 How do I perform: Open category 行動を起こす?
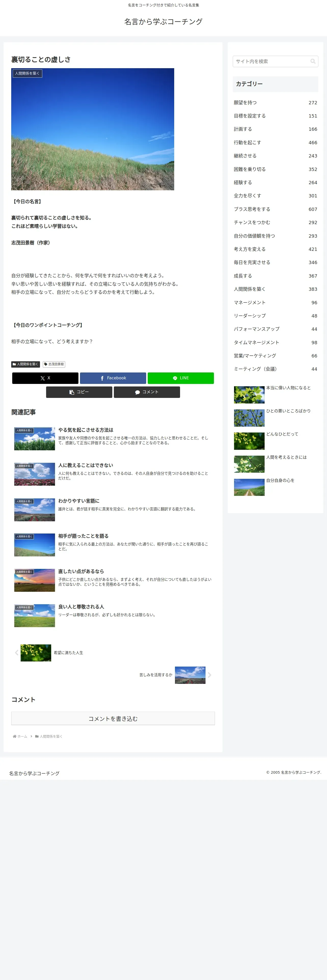click(275, 143)
